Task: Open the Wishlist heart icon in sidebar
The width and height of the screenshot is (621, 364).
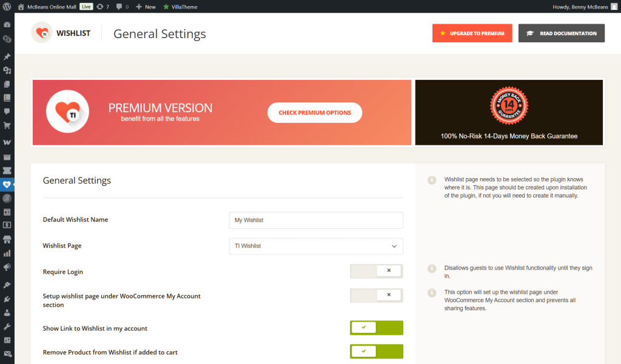Action: point(7,185)
